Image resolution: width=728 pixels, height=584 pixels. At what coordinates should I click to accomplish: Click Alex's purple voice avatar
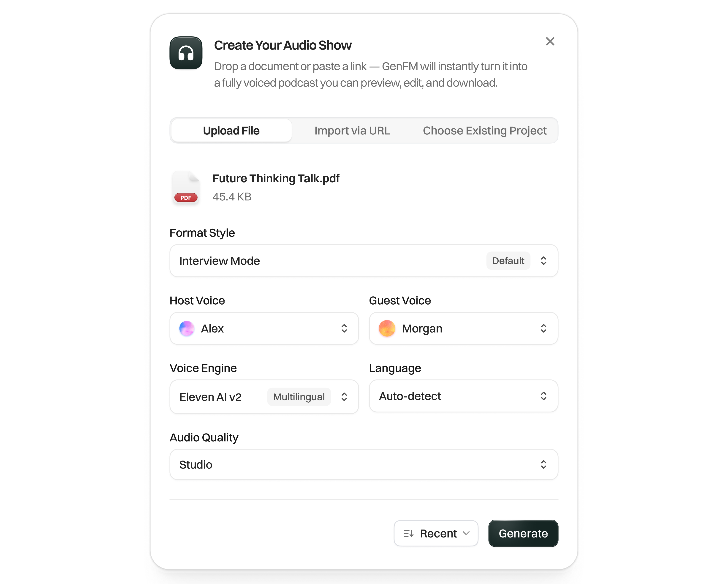coord(187,328)
